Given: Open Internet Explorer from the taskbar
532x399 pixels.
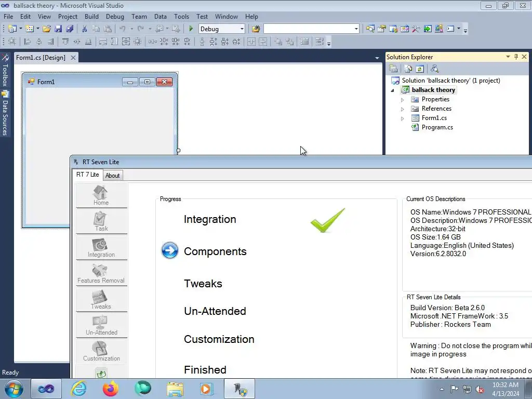Looking at the screenshot, I should [x=78, y=389].
